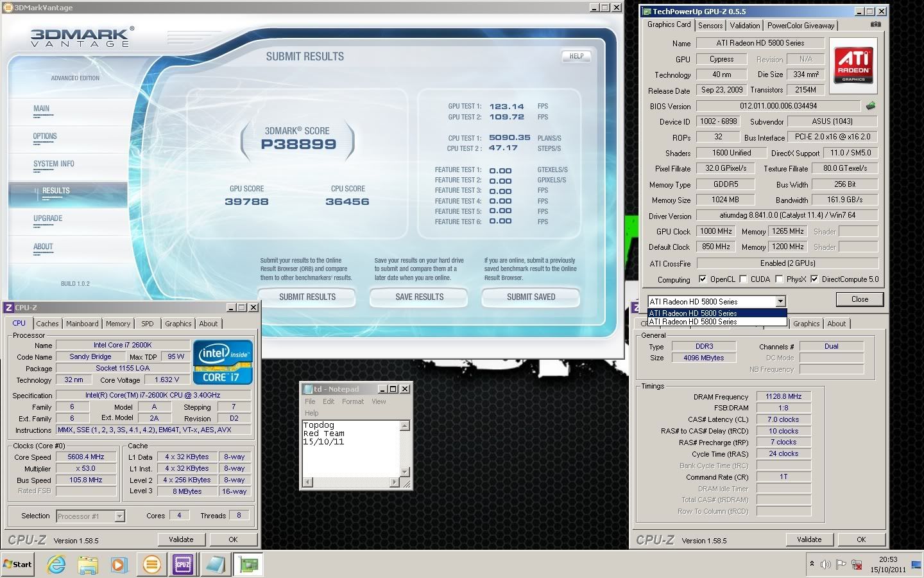924x578 pixels.
Task: Open the Mainboard tab in CPU-Z
Action: 82,324
